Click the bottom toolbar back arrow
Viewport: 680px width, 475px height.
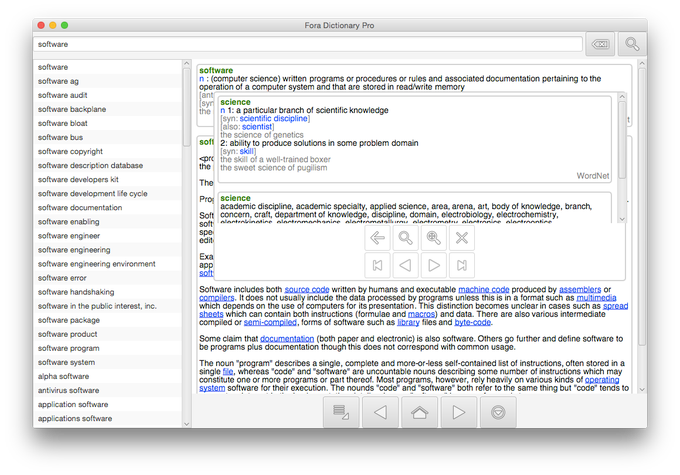pyautogui.click(x=380, y=412)
